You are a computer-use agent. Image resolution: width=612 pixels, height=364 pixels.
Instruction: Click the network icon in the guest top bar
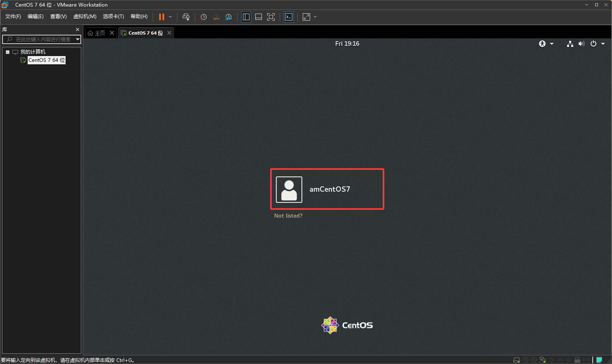570,44
